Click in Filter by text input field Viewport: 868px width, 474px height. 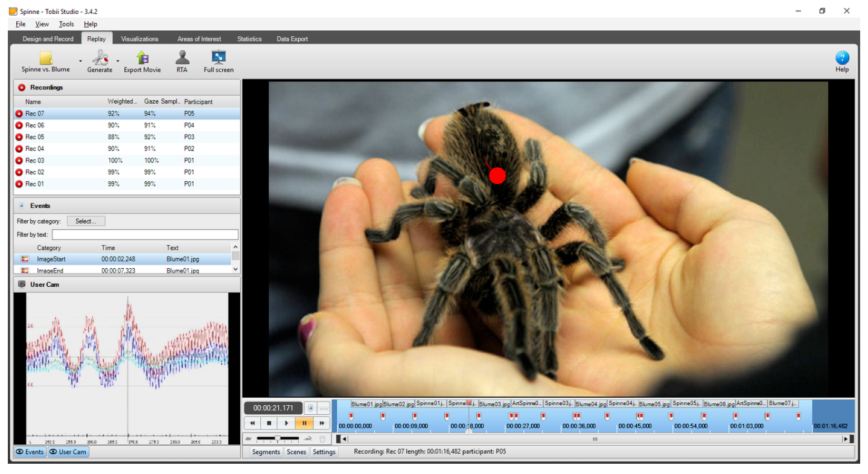click(x=145, y=234)
